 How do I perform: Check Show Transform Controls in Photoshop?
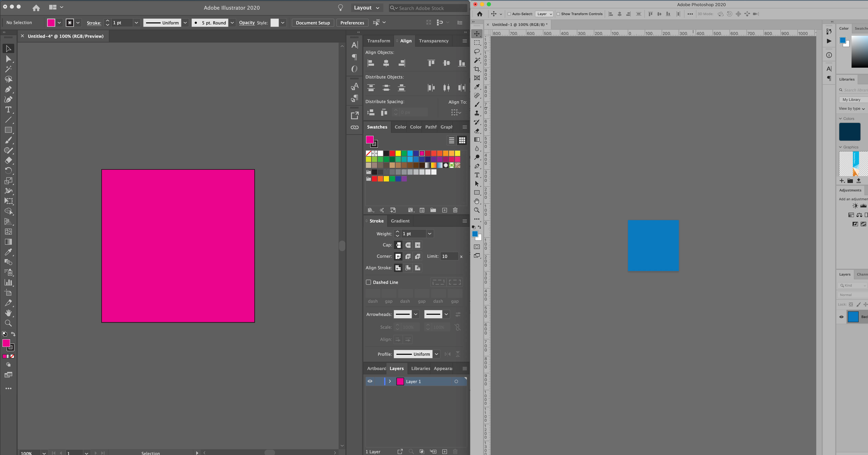click(558, 14)
